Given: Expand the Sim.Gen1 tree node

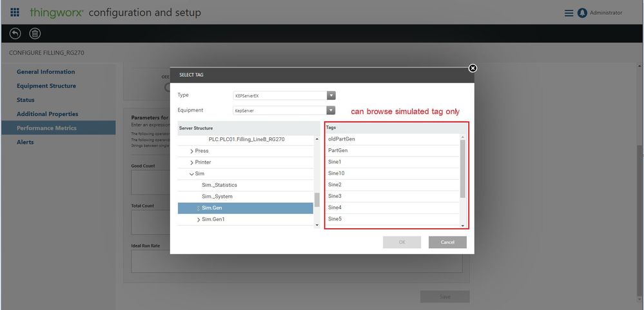Looking at the screenshot, I should coord(199,220).
